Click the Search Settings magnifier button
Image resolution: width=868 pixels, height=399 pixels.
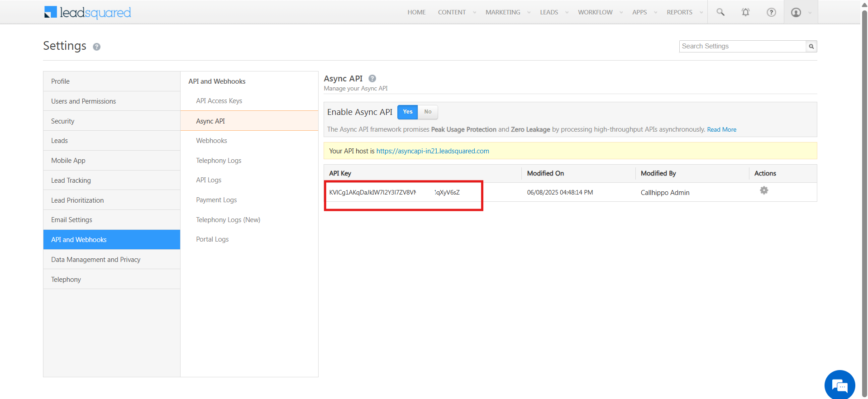(x=811, y=46)
